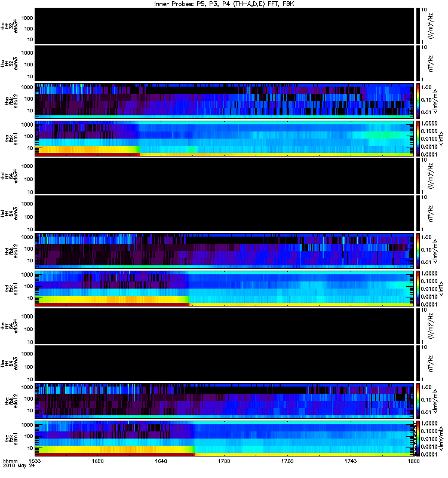Click the 1620 time axis label
The image size is (448, 478).
[x=97, y=461]
